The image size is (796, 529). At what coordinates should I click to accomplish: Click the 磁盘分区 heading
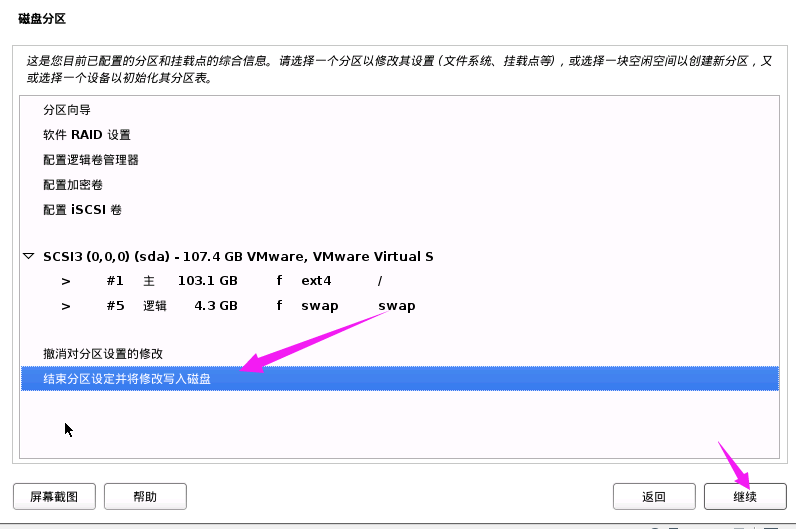pos(42,19)
